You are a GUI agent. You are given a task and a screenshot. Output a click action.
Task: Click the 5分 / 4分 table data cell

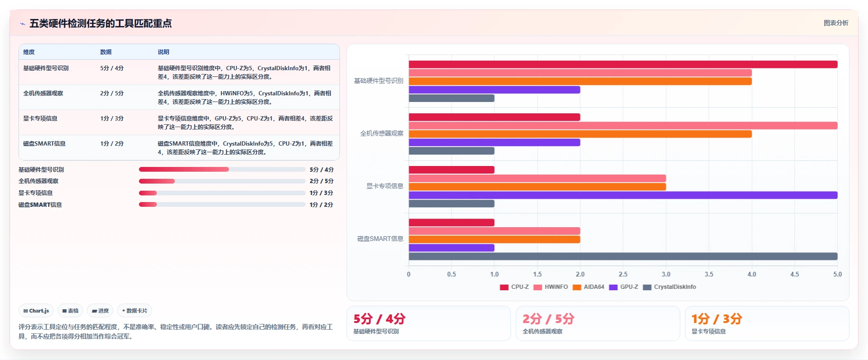coord(112,68)
